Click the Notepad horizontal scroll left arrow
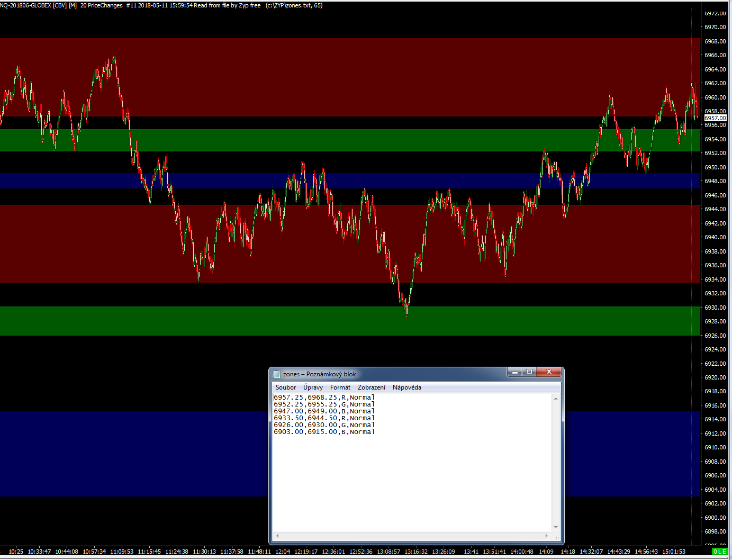The width and height of the screenshot is (732, 560). point(277,536)
